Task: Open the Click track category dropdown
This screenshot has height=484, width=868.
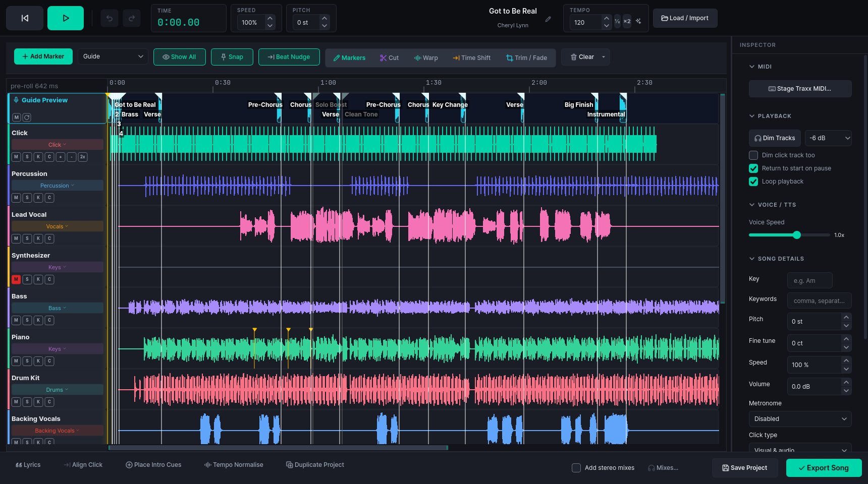Action: click(58, 145)
